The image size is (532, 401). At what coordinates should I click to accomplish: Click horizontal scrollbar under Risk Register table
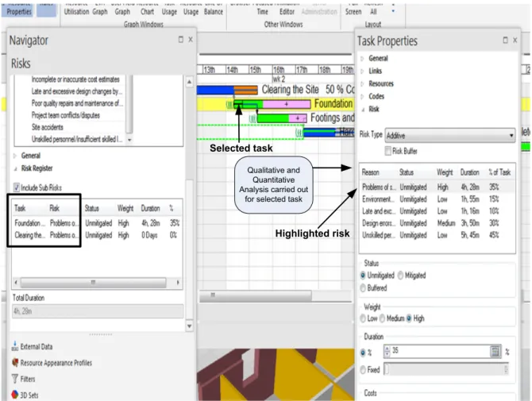coord(94,282)
